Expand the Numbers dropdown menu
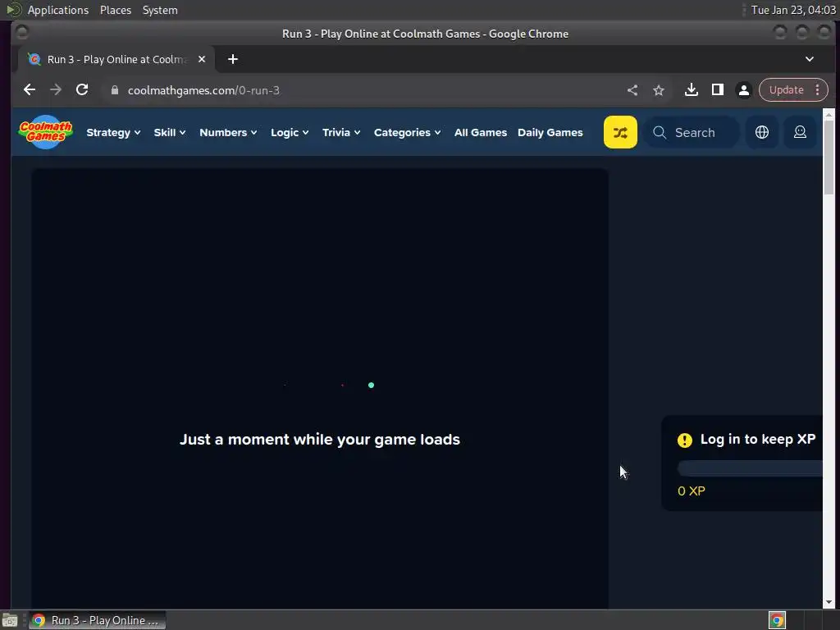Image resolution: width=840 pixels, height=630 pixels. pyautogui.click(x=228, y=132)
